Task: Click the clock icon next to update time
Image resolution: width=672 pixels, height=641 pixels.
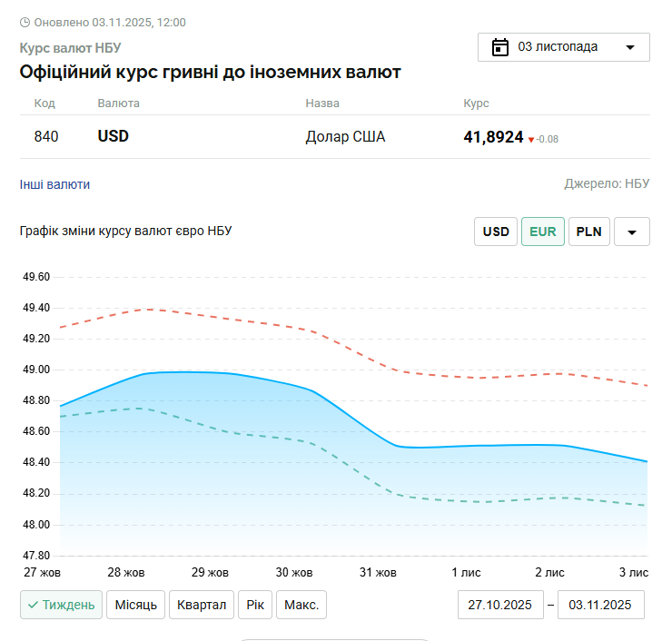Action: (25, 22)
